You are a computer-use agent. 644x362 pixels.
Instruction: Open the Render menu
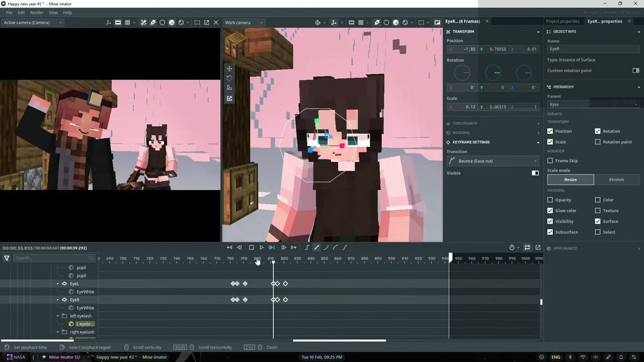[x=37, y=13]
